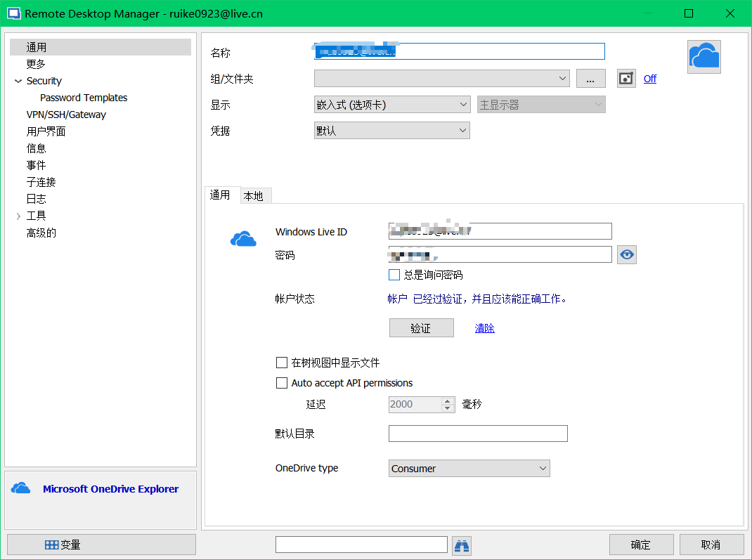Check the 在树视图中显示文件 option
The height and width of the screenshot is (560, 752).
coord(282,363)
